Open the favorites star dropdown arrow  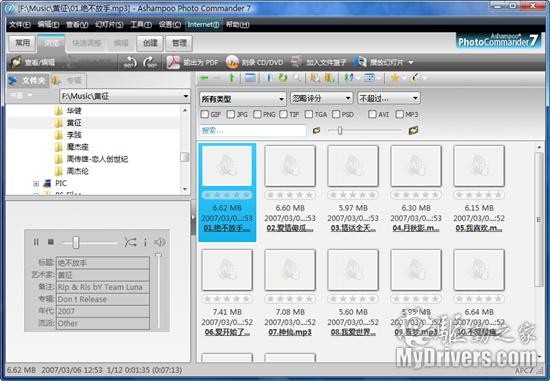click(404, 78)
